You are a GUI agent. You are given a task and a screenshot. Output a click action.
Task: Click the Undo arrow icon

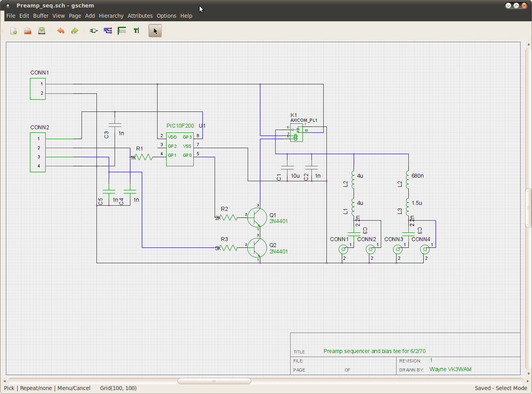pyautogui.click(x=61, y=31)
